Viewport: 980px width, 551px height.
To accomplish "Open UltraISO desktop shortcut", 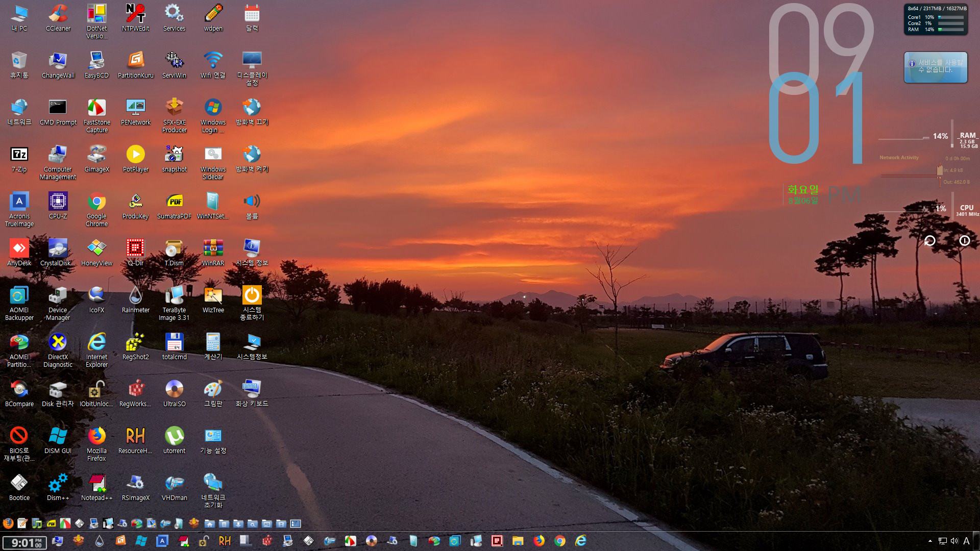I will coord(174,394).
